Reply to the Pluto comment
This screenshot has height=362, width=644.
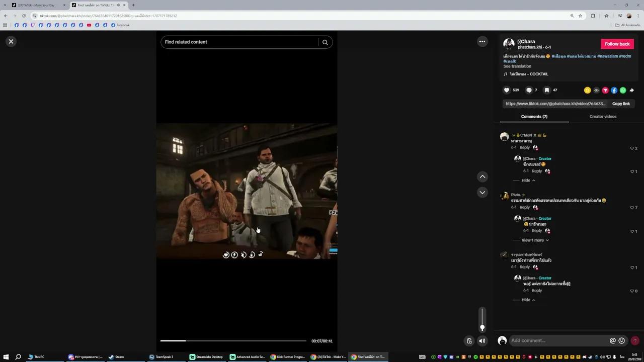[524, 207]
